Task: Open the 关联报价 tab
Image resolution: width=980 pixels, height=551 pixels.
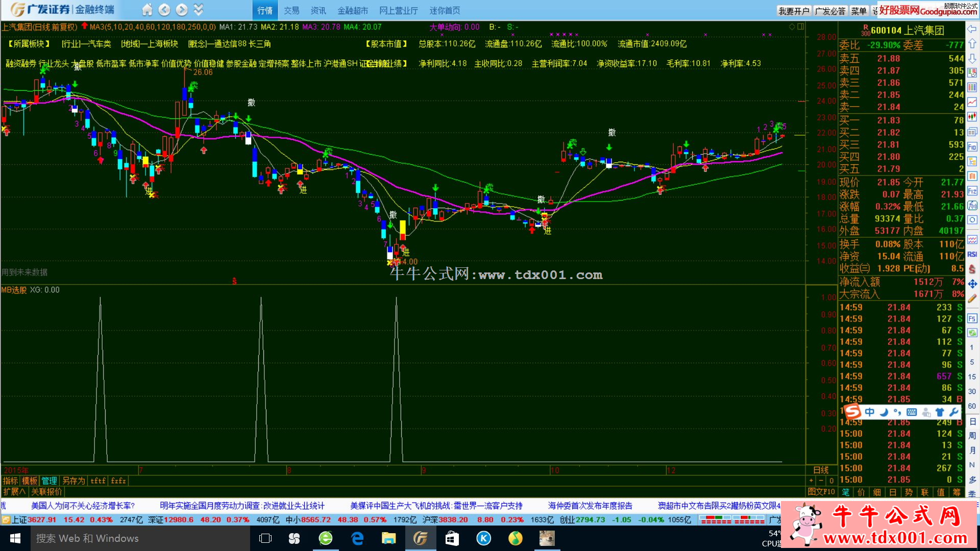Action: tap(46, 492)
